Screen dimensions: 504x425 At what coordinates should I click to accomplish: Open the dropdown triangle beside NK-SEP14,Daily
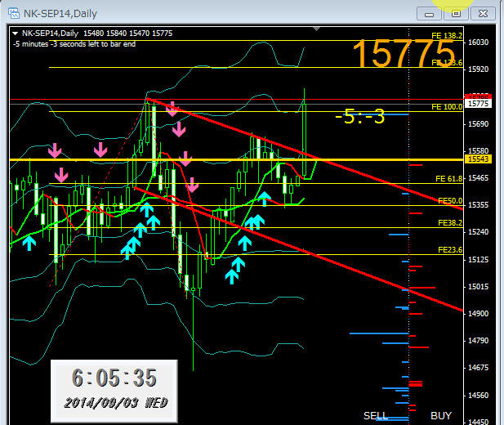[15, 34]
